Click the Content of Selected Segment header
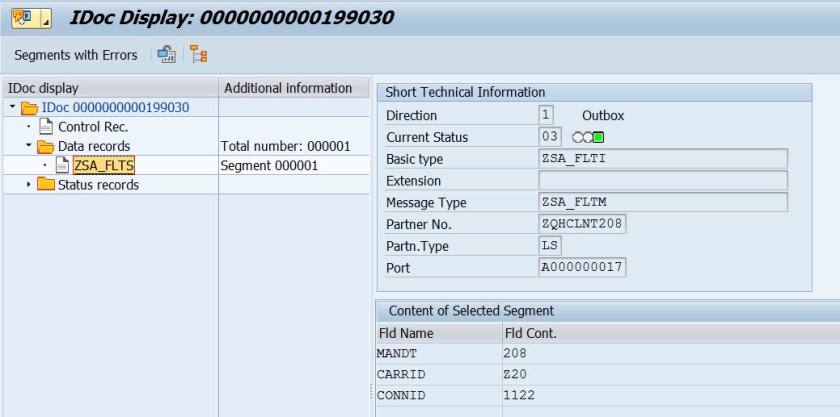840x417 pixels. click(x=608, y=311)
